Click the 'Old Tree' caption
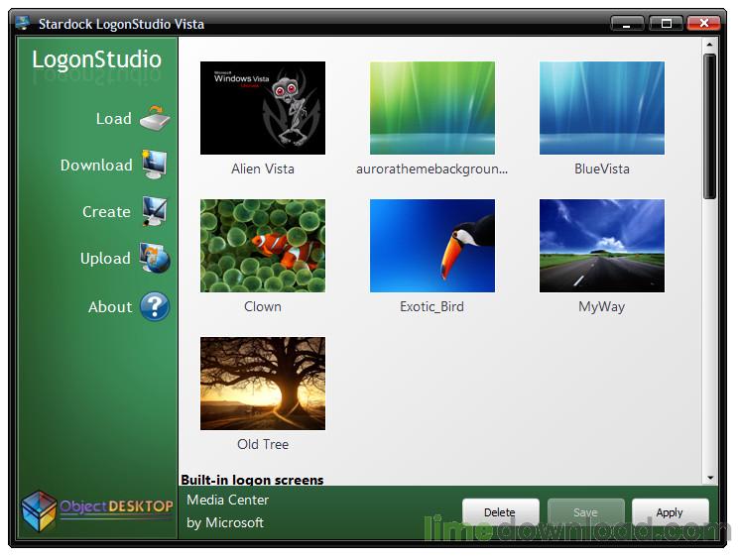The width and height of the screenshot is (739, 560). tap(263, 444)
